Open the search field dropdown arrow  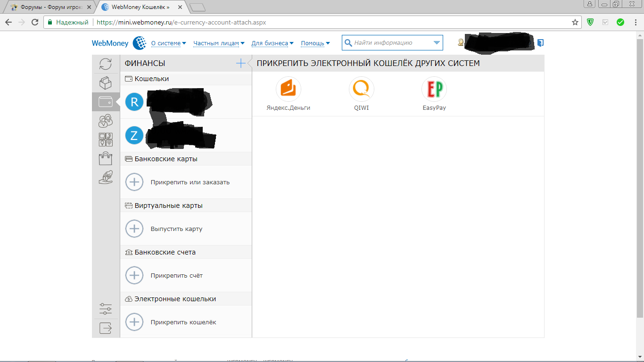click(436, 43)
